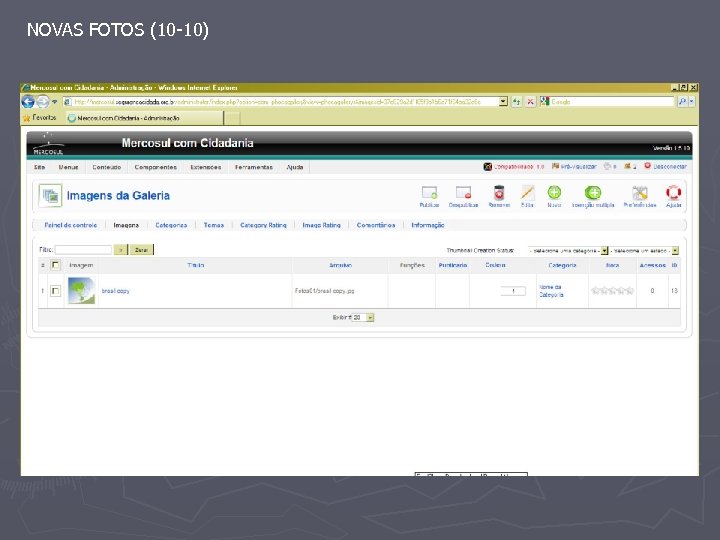The image size is (720, 540).
Task: Click the Ajuda lifebuoy toolbar icon
Action: (x=673, y=192)
